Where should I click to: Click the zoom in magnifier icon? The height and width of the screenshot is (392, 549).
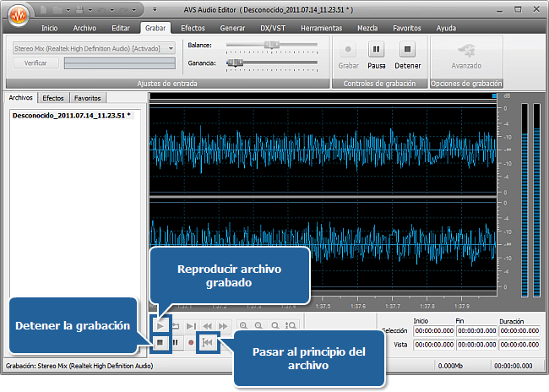coord(243,325)
